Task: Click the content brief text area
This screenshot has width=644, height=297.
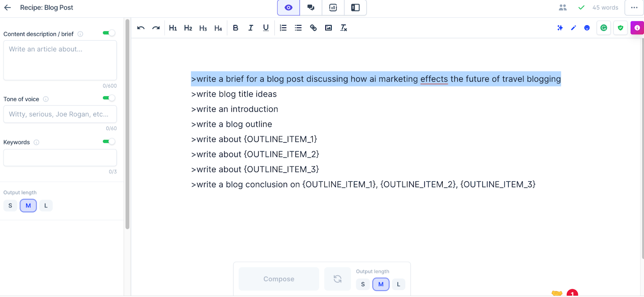Action: pos(60,60)
